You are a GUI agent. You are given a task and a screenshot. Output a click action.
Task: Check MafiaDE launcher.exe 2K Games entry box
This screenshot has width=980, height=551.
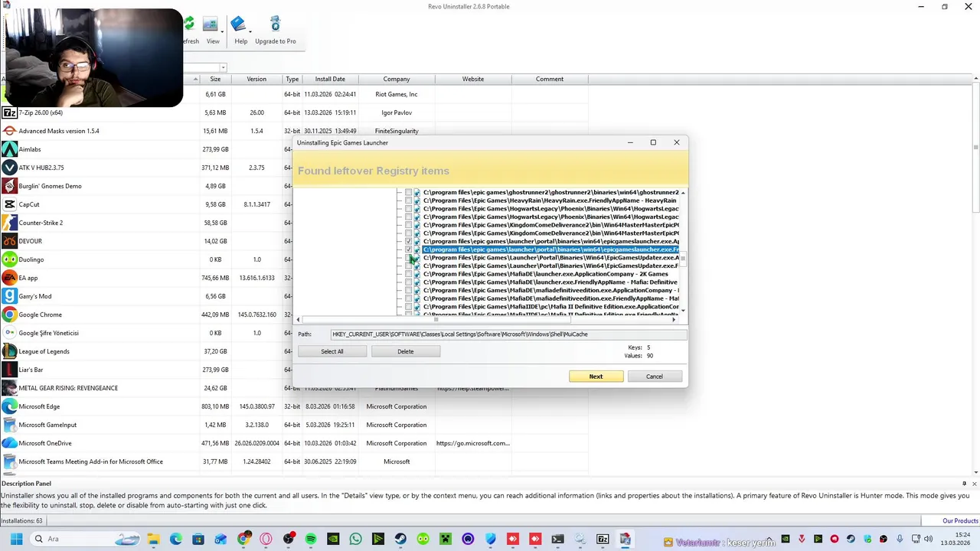tap(408, 274)
